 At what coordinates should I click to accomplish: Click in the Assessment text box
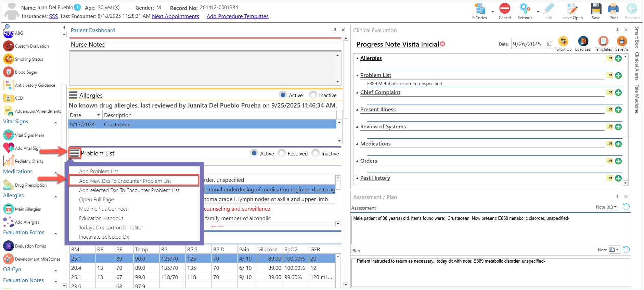click(x=490, y=229)
